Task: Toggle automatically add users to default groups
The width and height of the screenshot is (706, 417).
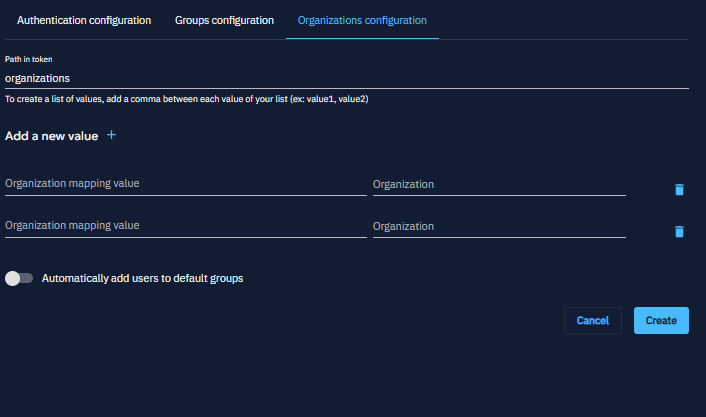Action: pyautogui.click(x=19, y=278)
